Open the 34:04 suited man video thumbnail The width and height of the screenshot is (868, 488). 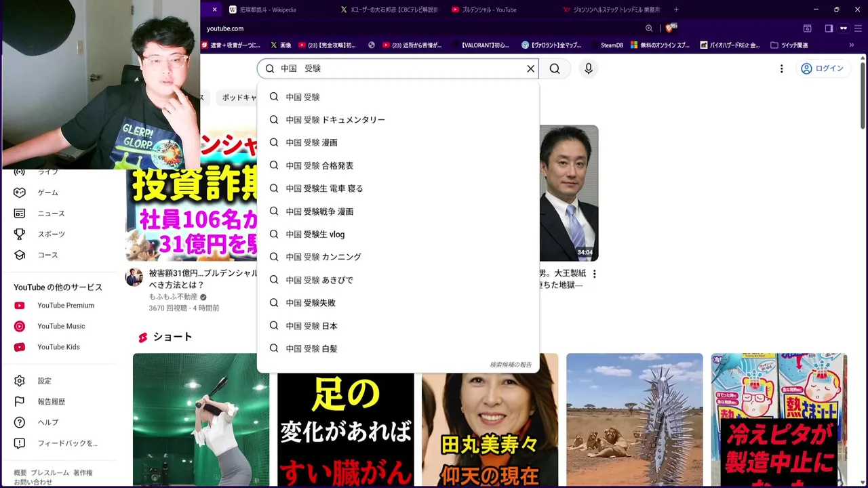pos(569,193)
